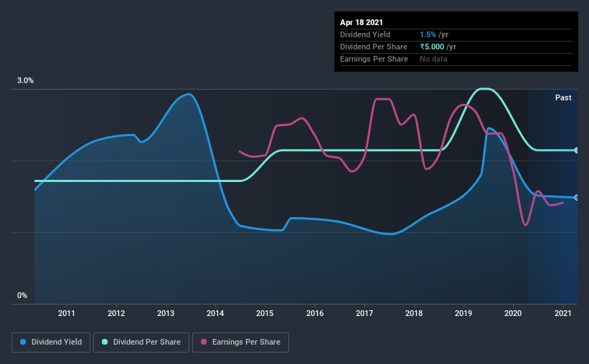Toggle the Earnings Per Share legend button
The image size is (589, 364).
(240, 343)
